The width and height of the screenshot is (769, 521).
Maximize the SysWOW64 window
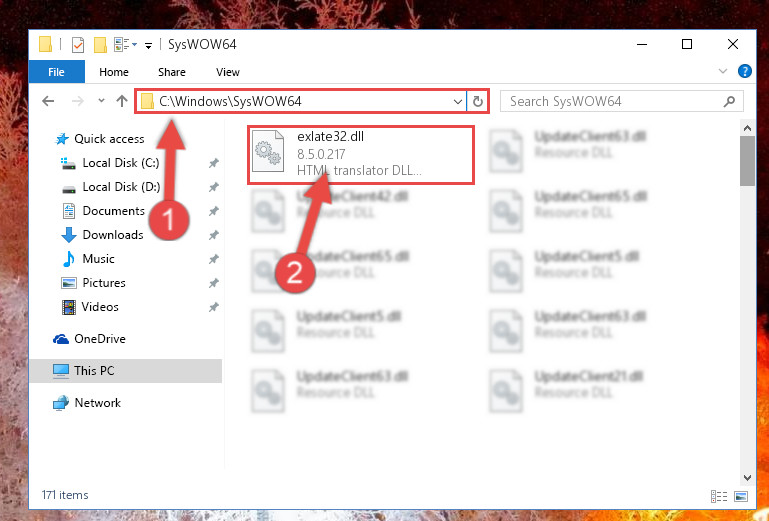click(x=687, y=44)
